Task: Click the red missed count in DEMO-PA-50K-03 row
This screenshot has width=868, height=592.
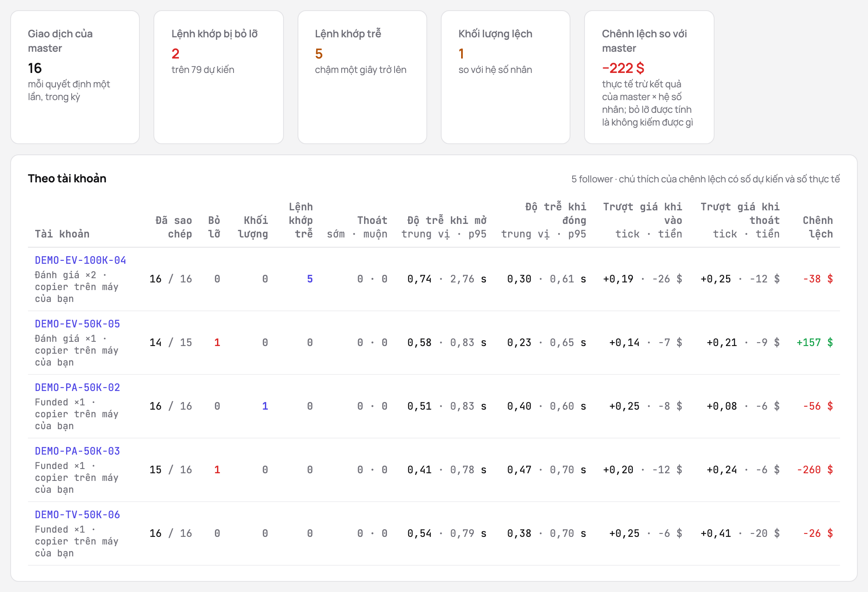Action: (x=217, y=470)
